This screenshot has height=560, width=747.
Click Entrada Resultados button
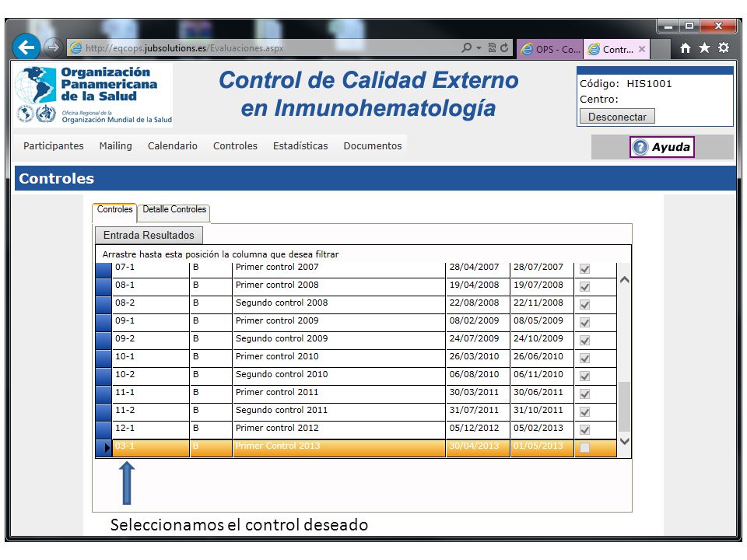(149, 235)
